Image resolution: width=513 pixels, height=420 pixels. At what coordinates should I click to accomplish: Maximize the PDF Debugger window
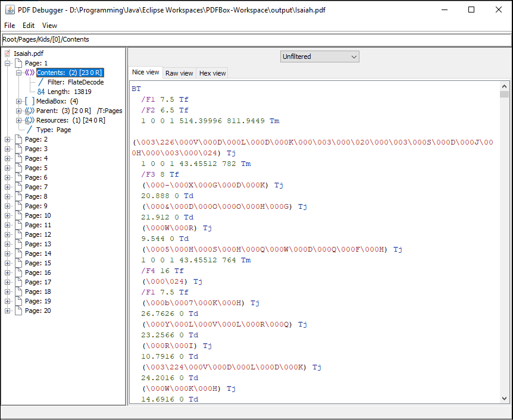coord(471,10)
